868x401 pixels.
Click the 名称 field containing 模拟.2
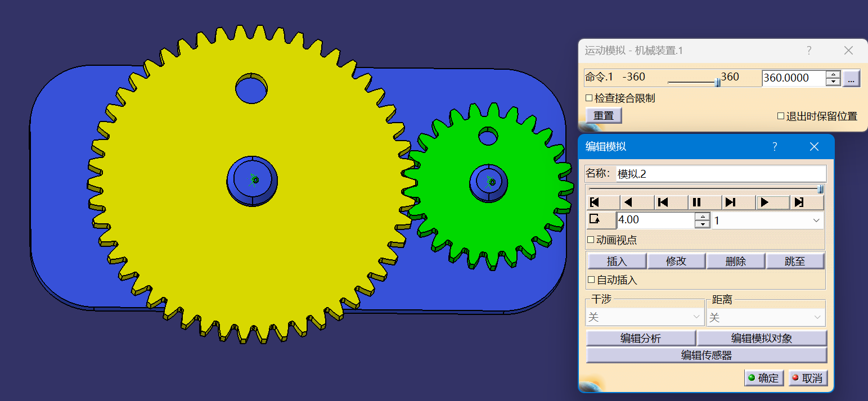(721, 174)
